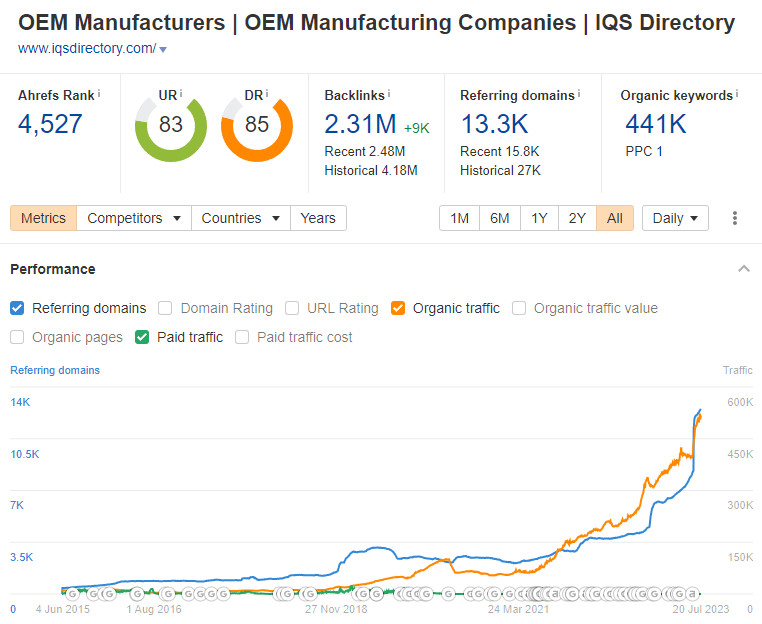This screenshot has width=762, height=624.
Task: Click the info icon beside DR
Action: point(268,93)
